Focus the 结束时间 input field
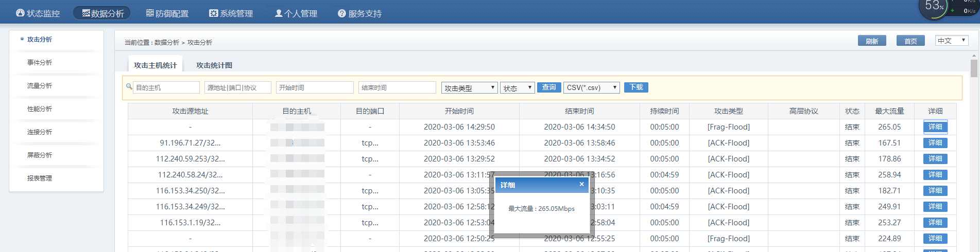The width and height of the screenshot is (980, 252). click(x=397, y=87)
